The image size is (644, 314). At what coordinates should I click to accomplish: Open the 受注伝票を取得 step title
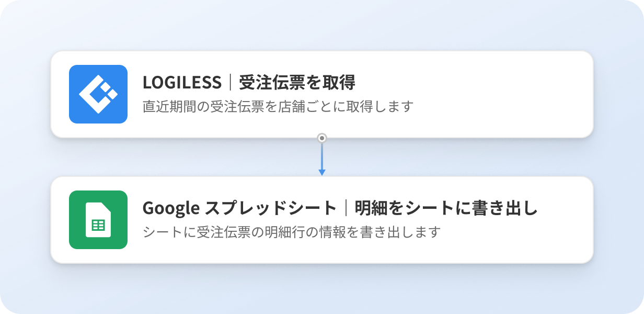[x=297, y=83]
